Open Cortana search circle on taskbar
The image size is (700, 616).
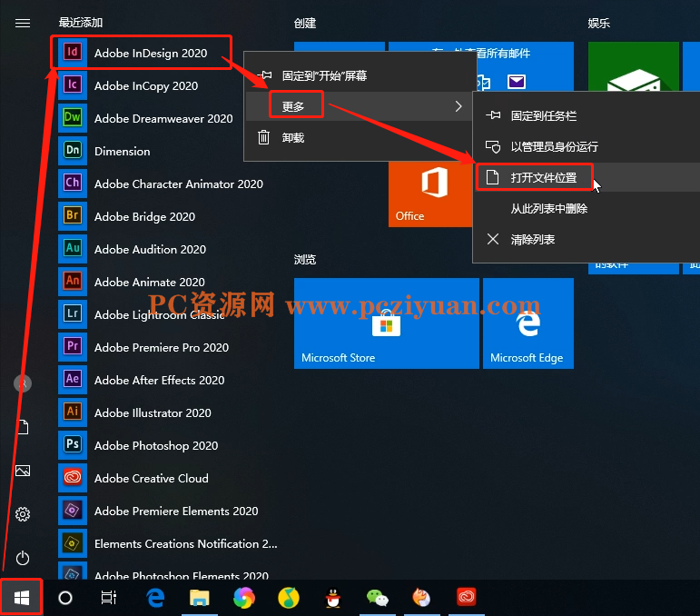pyautogui.click(x=65, y=598)
